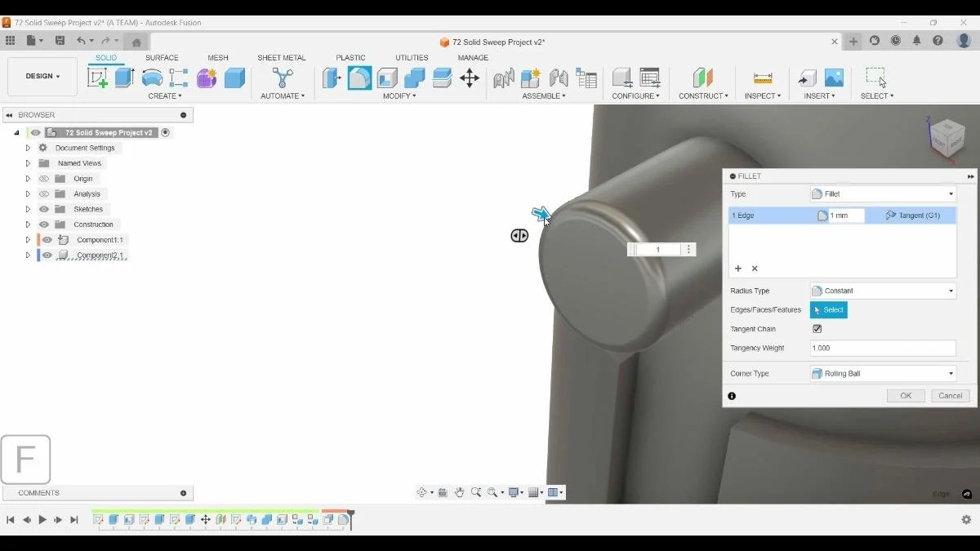Open the DESIGN workspace dropdown
The image size is (980, 551).
click(42, 77)
